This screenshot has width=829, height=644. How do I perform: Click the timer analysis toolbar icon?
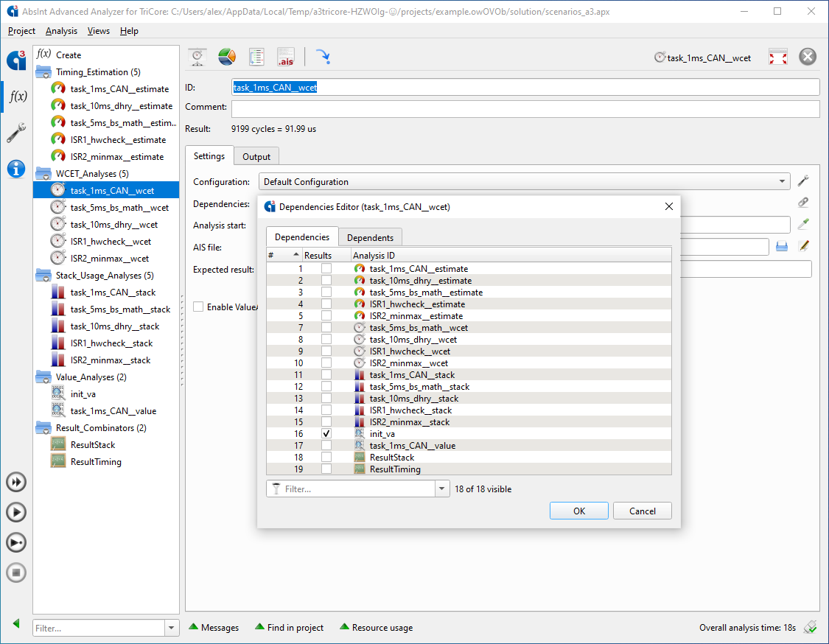(197, 57)
